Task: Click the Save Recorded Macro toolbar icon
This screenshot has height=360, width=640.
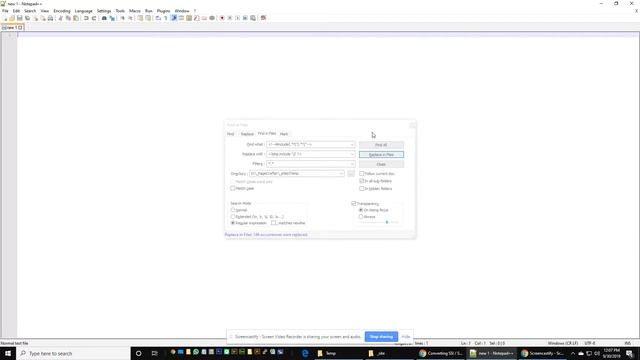Action: [x=253, y=18]
